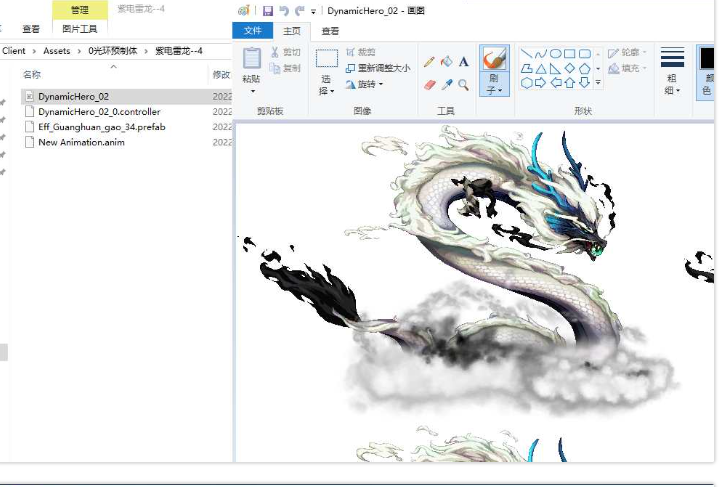Open the 旋转 (Rotate) dropdown
724x487 pixels.
click(365, 84)
